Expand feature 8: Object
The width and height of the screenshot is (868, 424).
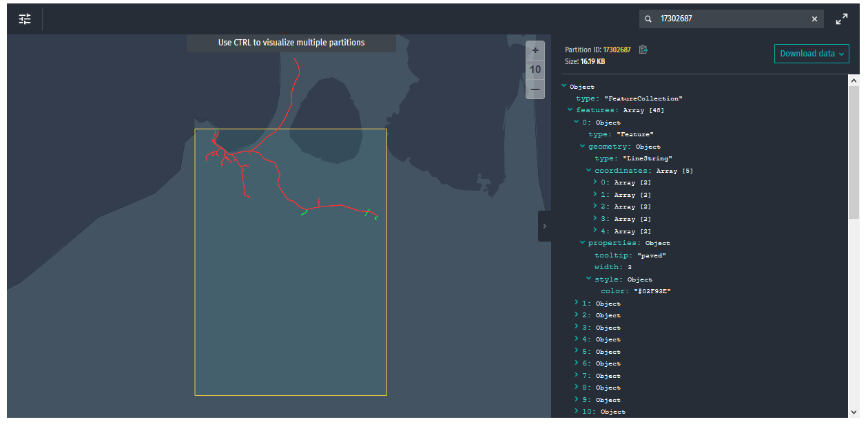point(577,388)
